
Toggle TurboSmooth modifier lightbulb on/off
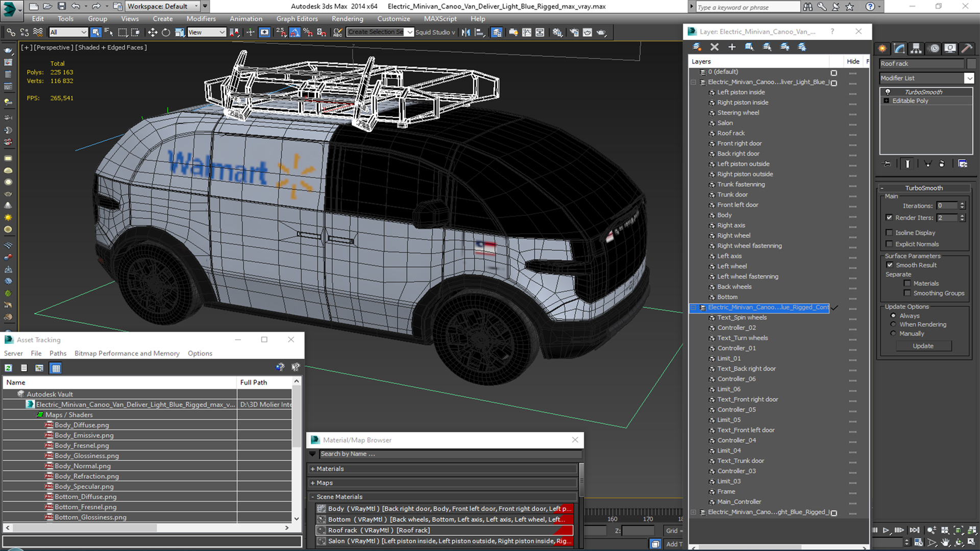(x=888, y=92)
